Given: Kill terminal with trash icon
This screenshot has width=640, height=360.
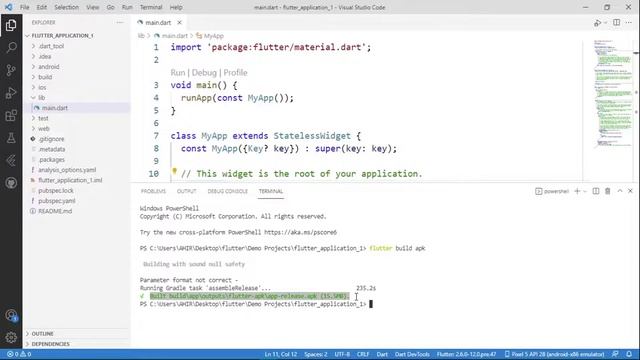Looking at the screenshot, I should coord(608,191).
